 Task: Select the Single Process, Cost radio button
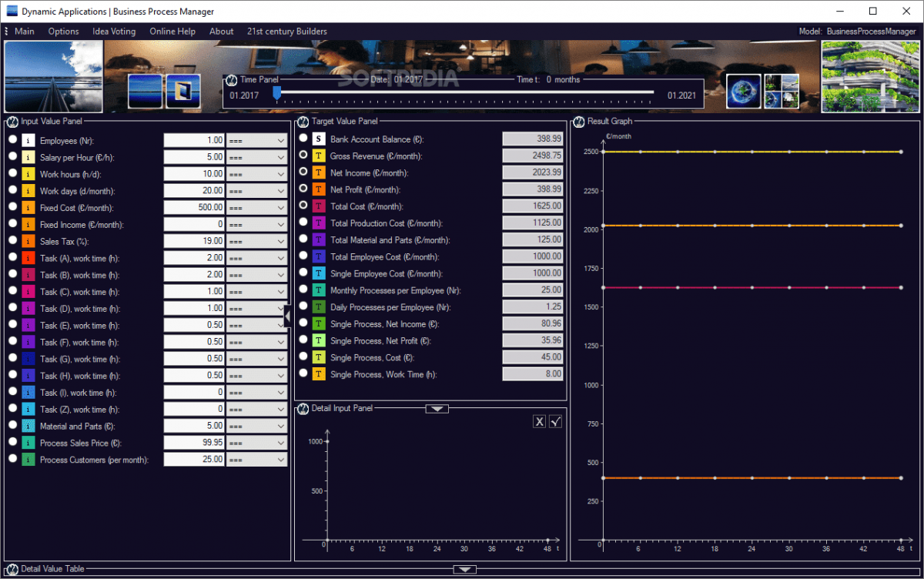pos(303,356)
